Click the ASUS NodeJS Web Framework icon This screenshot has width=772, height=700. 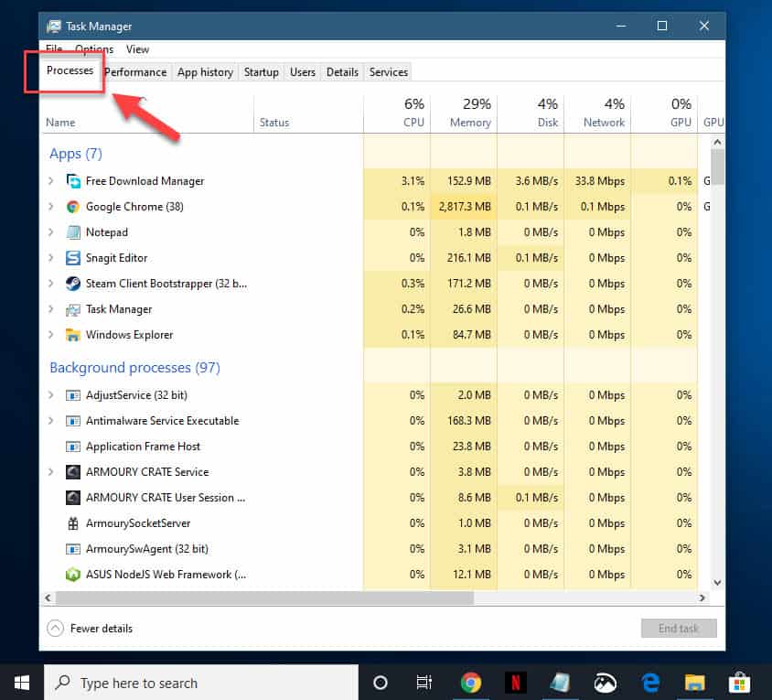click(73, 575)
